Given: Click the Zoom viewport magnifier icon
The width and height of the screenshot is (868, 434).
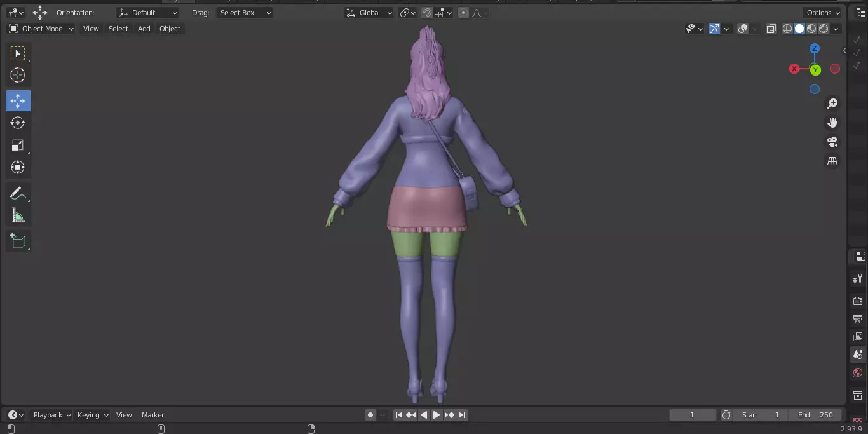Looking at the screenshot, I should pos(832,104).
